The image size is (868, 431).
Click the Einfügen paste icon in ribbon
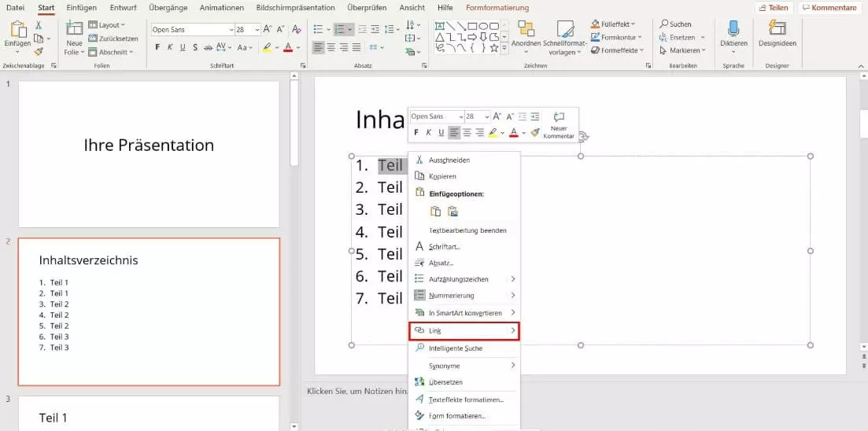tap(18, 30)
